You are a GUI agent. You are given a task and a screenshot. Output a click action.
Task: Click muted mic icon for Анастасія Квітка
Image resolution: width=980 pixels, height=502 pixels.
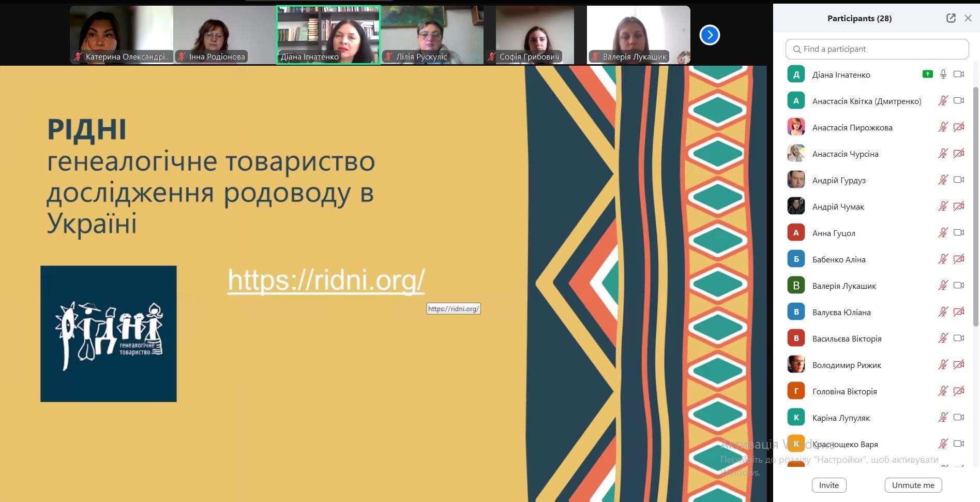pos(943,101)
